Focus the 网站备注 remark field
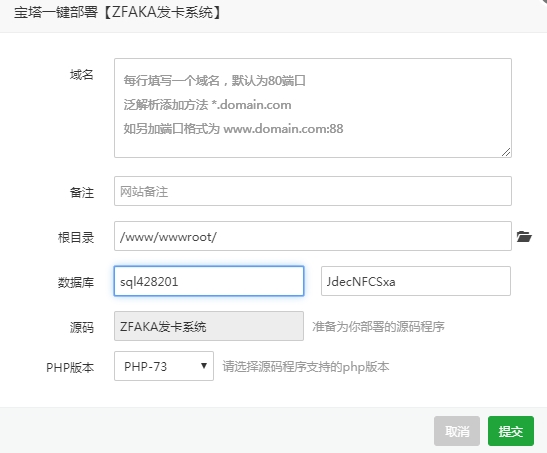Image resolution: width=547 pixels, height=453 pixels. tap(313, 191)
